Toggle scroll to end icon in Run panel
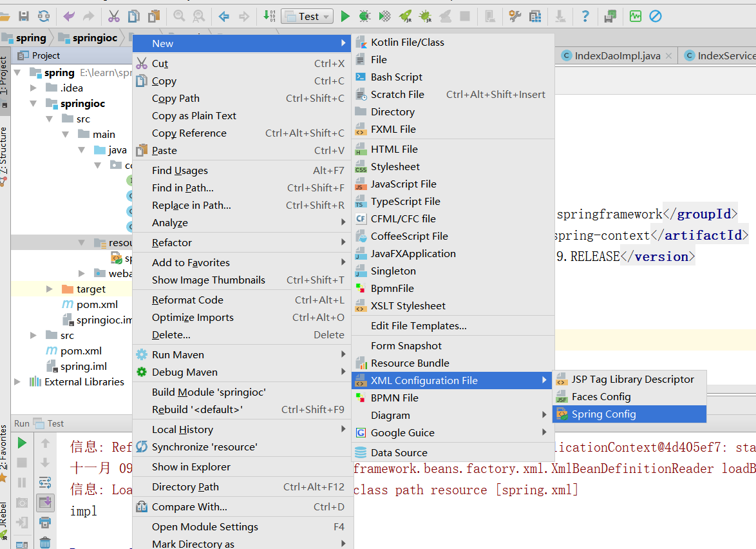Screen dimensions: 756x549 pos(45,503)
